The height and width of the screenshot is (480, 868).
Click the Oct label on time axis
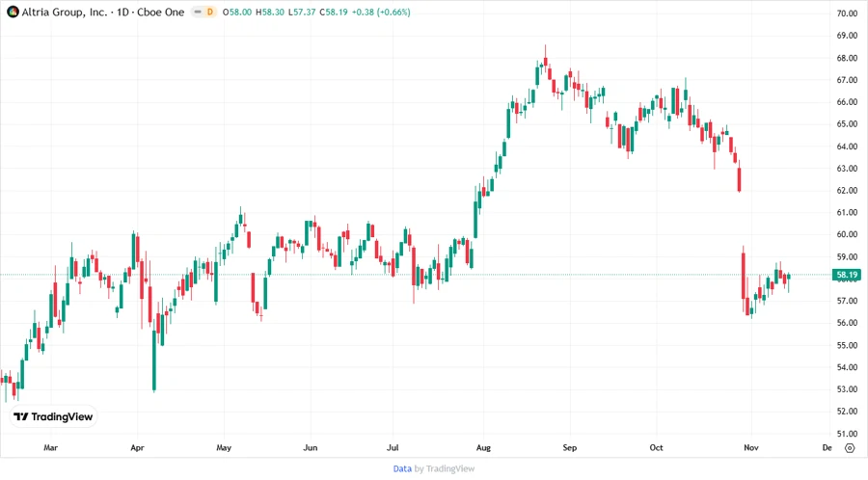(656, 447)
